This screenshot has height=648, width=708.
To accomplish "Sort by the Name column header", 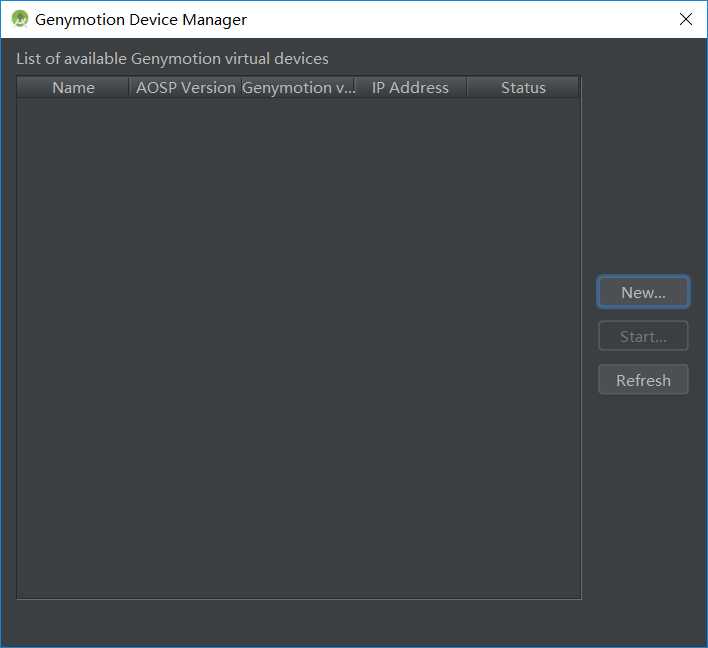I will pos(73,88).
